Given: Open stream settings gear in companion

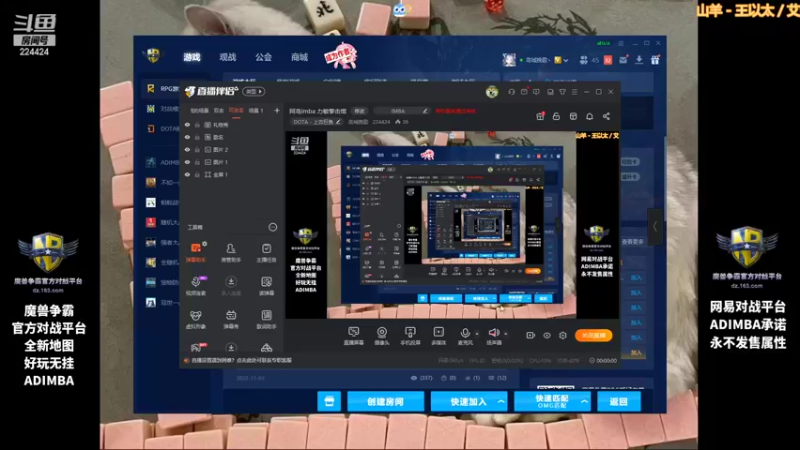Looking at the screenshot, I should (562, 335).
